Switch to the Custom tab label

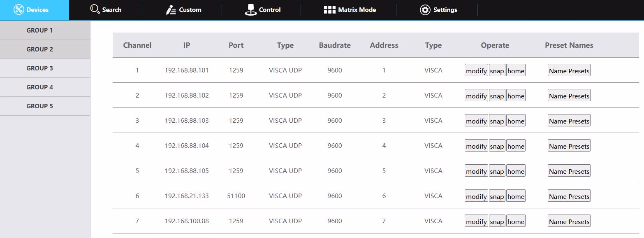click(x=190, y=10)
